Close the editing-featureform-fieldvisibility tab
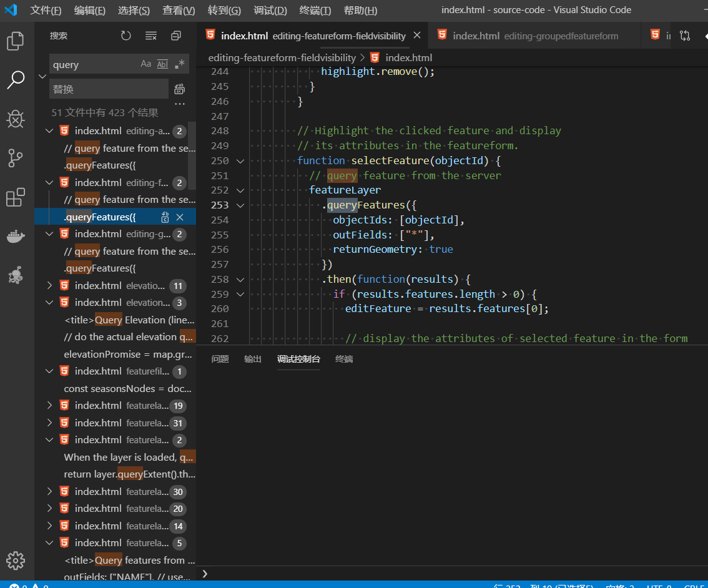 [x=417, y=35]
